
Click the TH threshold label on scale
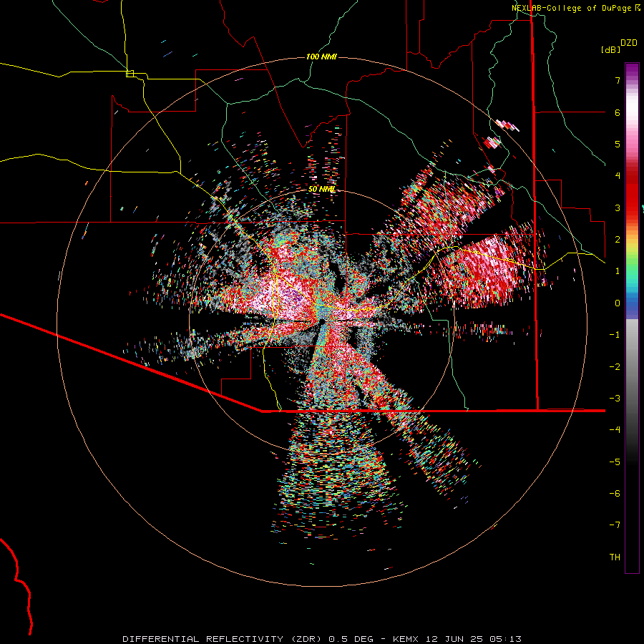(x=615, y=557)
